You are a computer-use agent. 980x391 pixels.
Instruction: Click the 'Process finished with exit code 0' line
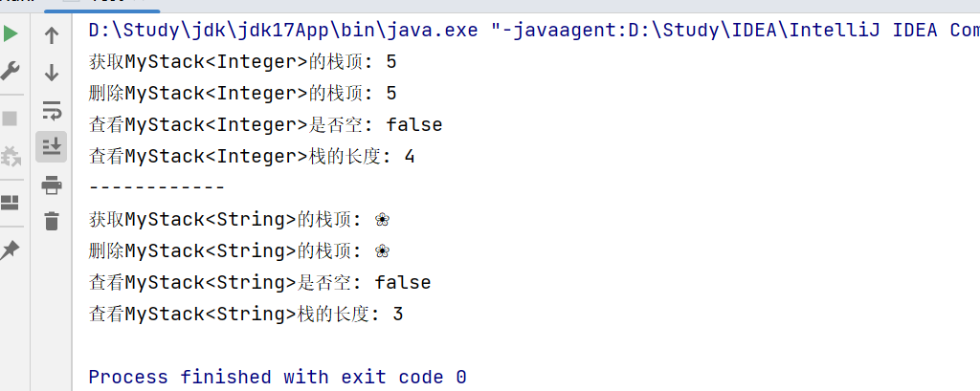pyautogui.click(x=278, y=377)
